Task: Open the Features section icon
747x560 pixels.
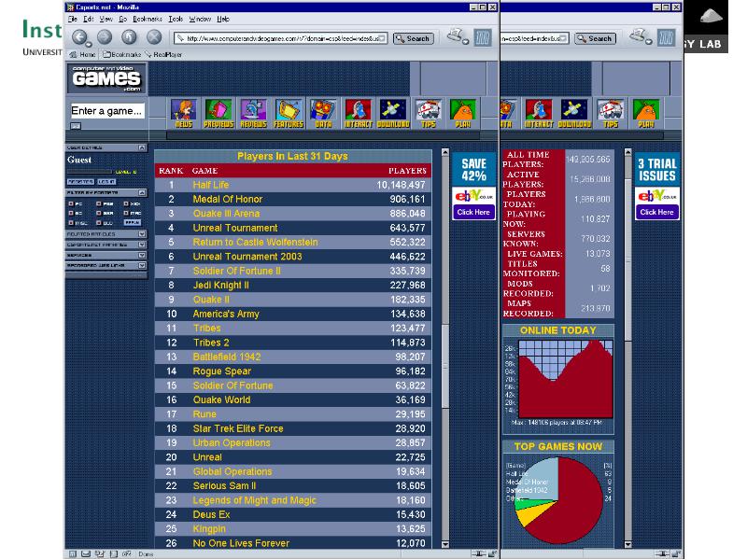Action: click(289, 113)
